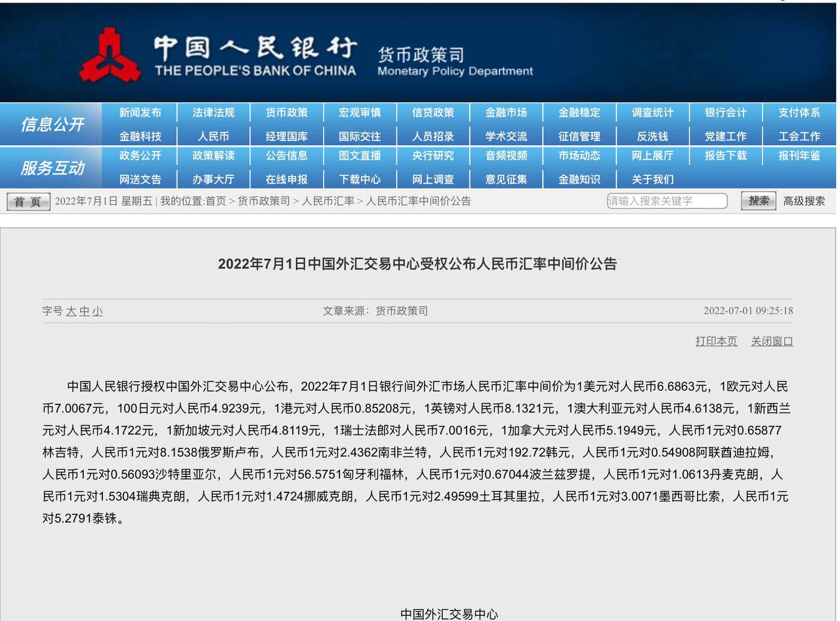
Task: Open the 关于我们 menu item
Action: [x=652, y=179]
